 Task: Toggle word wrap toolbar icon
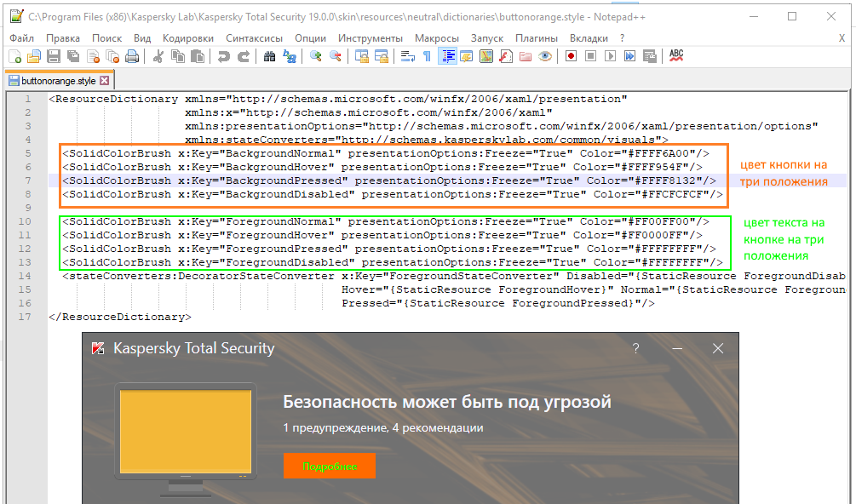click(x=407, y=56)
